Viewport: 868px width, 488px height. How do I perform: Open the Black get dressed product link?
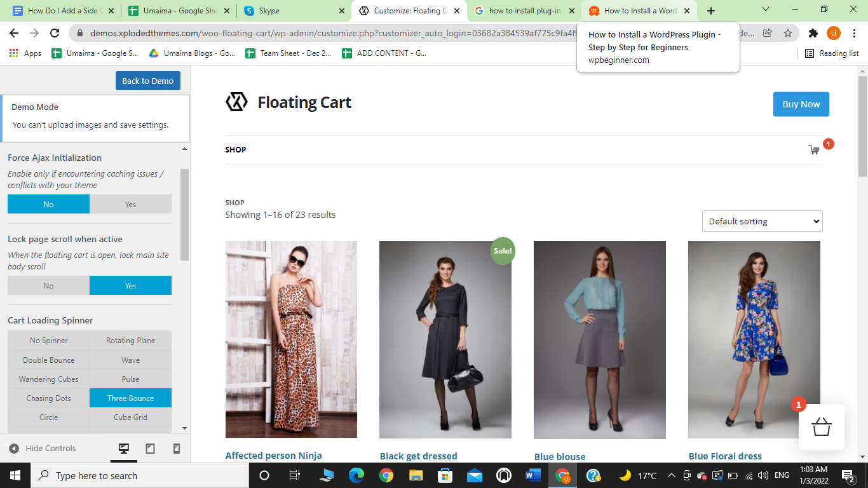(418, 456)
